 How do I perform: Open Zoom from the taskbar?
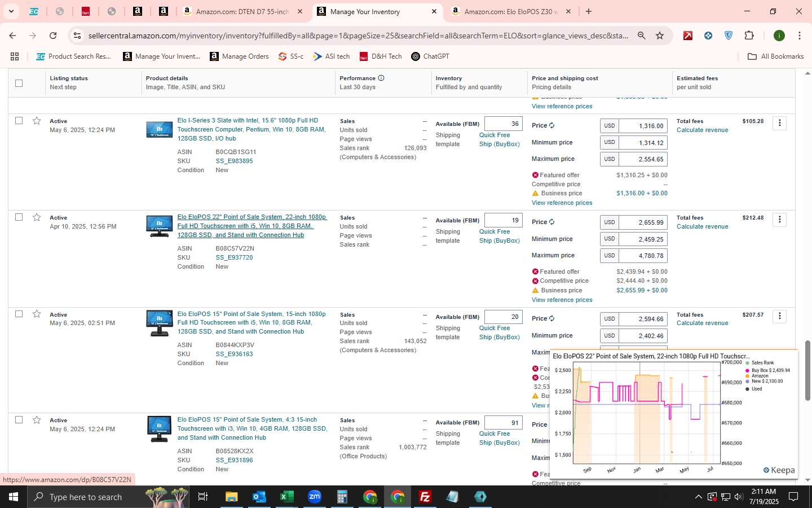(314, 497)
